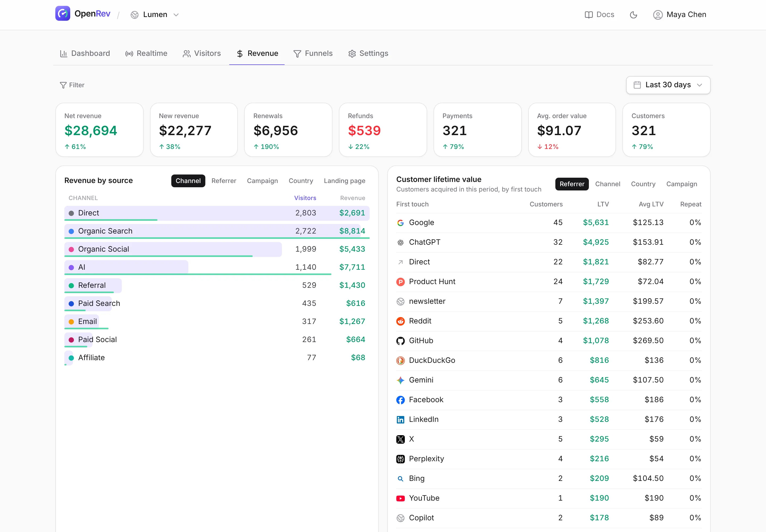Click the Product Hunt icon
Screen dimensions: 766x532
point(400,282)
